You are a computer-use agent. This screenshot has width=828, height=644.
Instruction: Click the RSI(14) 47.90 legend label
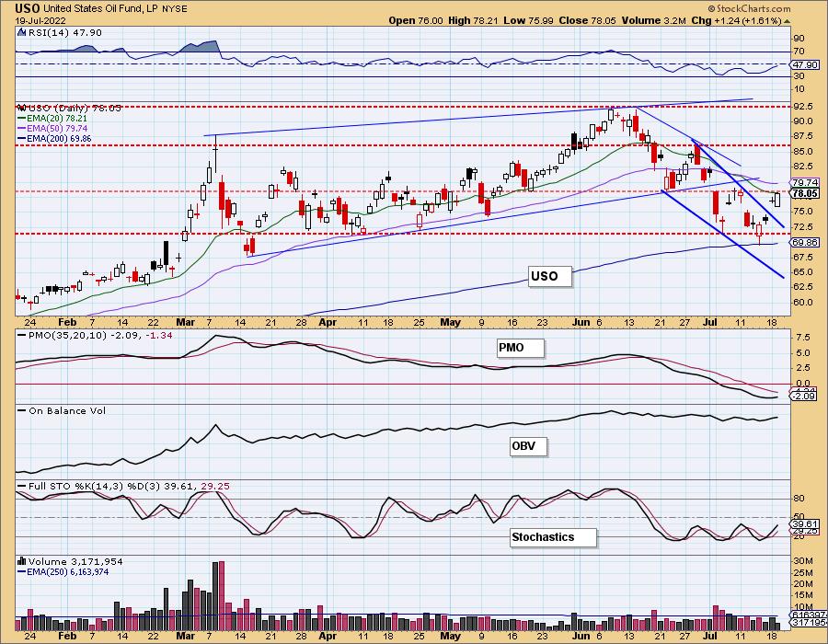(x=64, y=33)
